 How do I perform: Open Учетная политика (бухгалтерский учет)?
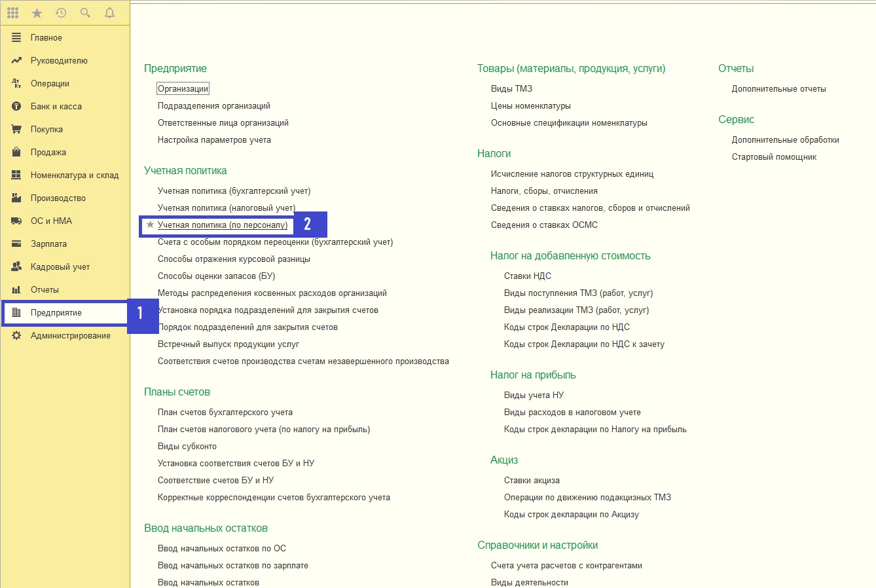click(x=234, y=191)
